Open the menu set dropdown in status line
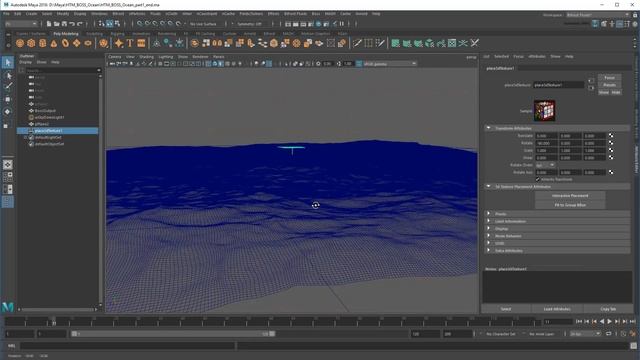 21,24
